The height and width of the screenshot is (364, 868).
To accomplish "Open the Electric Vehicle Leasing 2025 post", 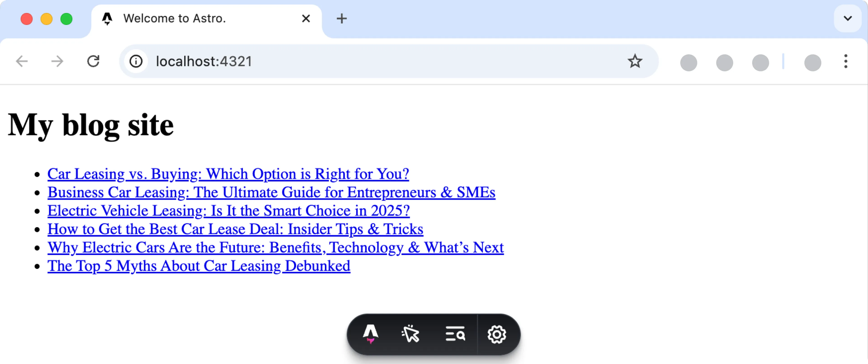I will tap(229, 211).
